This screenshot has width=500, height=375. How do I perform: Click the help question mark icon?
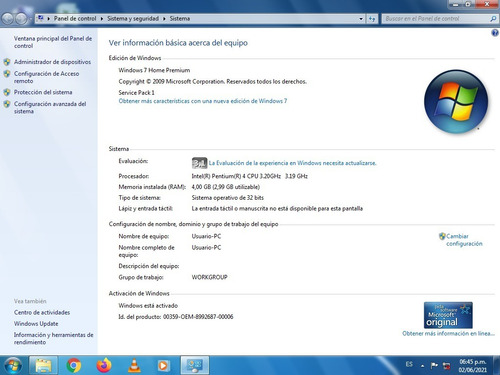click(x=495, y=33)
